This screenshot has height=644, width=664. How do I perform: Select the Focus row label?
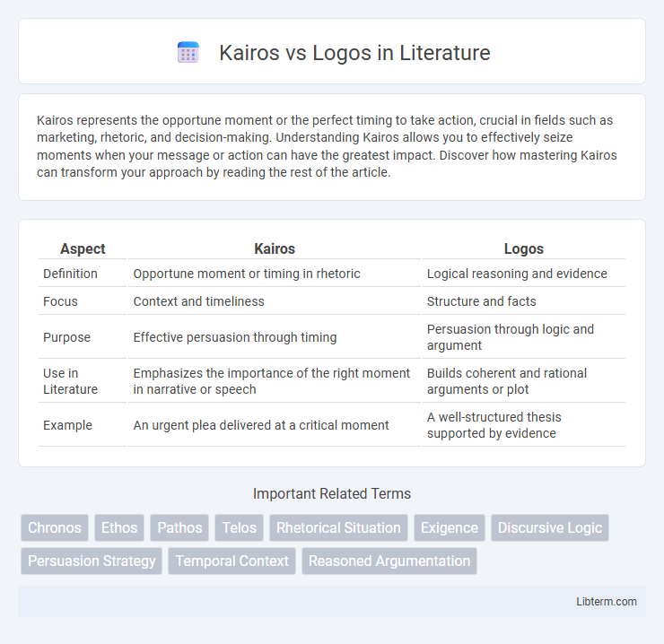point(60,301)
